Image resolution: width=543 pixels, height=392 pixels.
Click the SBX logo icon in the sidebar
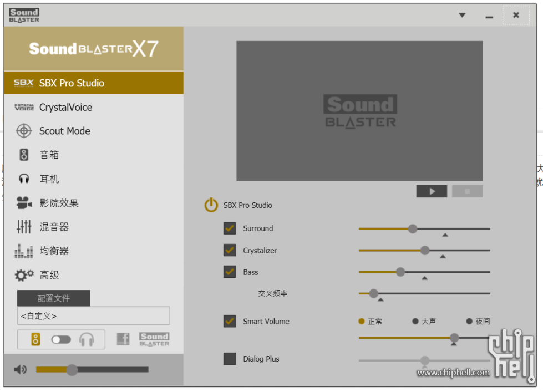point(23,83)
